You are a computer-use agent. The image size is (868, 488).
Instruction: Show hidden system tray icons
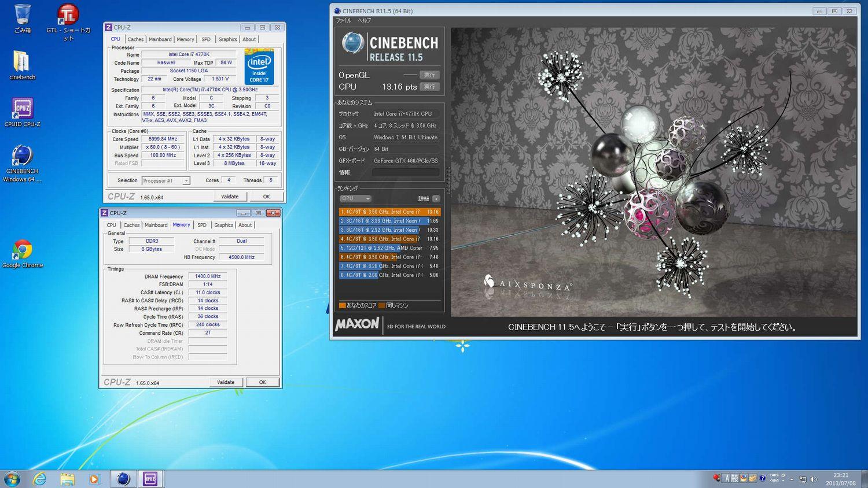click(x=792, y=479)
